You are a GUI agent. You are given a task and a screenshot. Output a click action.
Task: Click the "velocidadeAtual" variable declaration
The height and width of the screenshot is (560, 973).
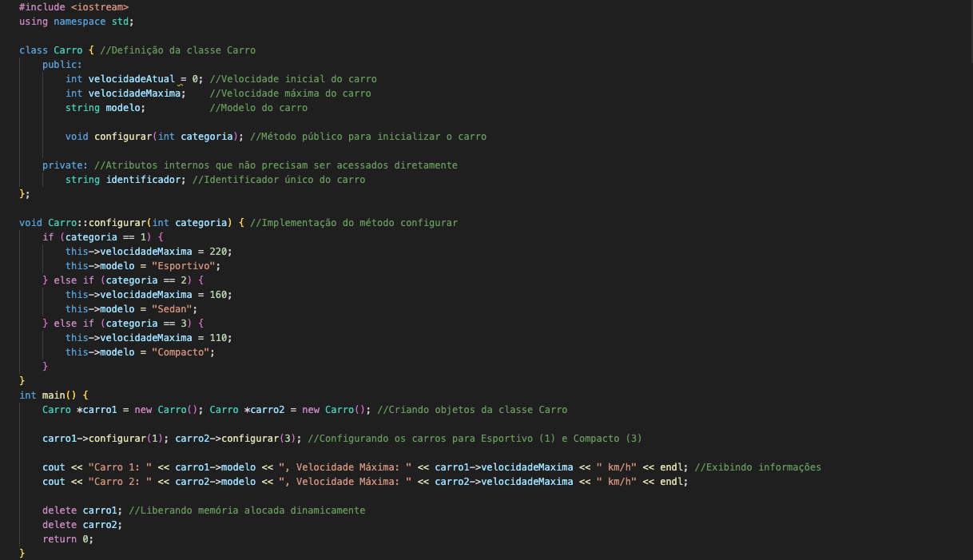tap(132, 79)
